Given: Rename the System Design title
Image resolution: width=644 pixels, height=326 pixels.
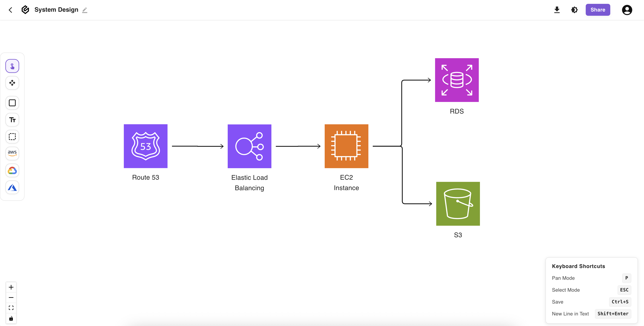Looking at the screenshot, I should pyautogui.click(x=85, y=10).
